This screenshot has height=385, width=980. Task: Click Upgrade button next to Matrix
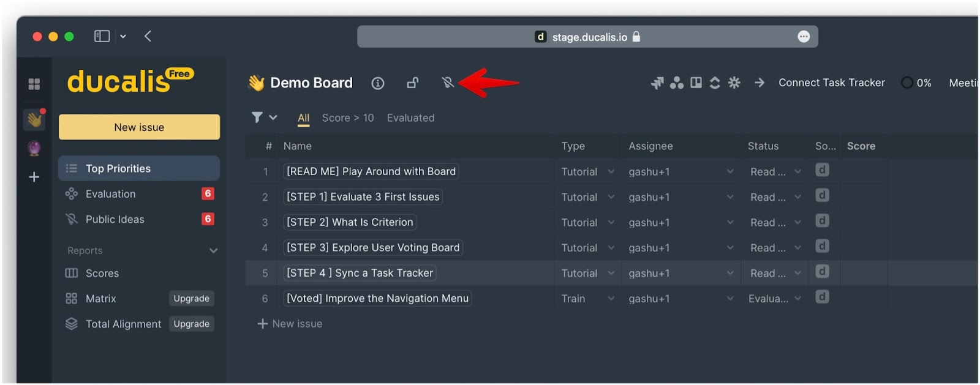(191, 299)
